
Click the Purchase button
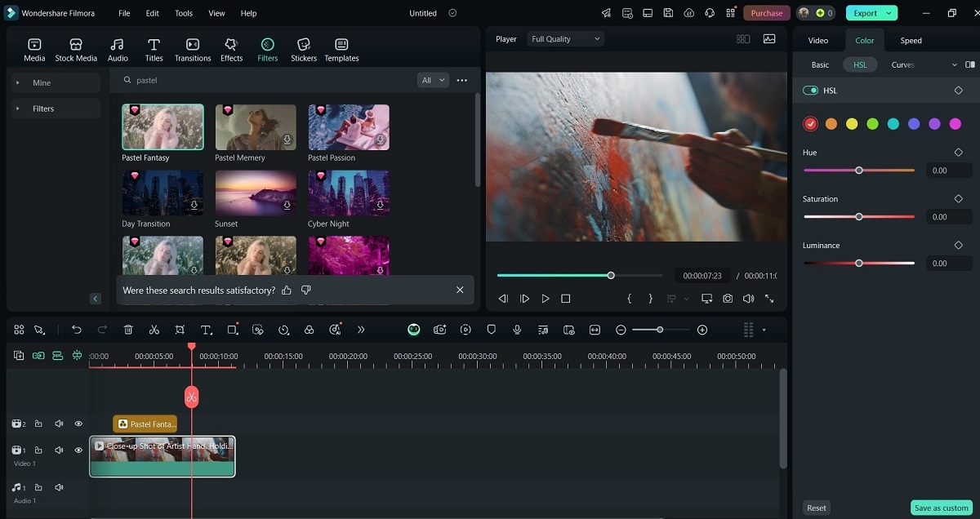[767, 13]
